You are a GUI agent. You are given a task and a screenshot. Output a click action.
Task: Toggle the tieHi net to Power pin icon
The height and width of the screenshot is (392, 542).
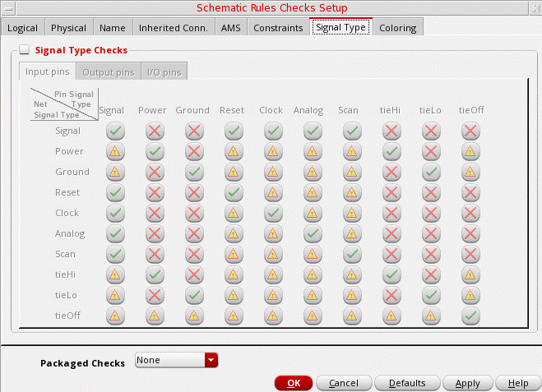point(154,274)
